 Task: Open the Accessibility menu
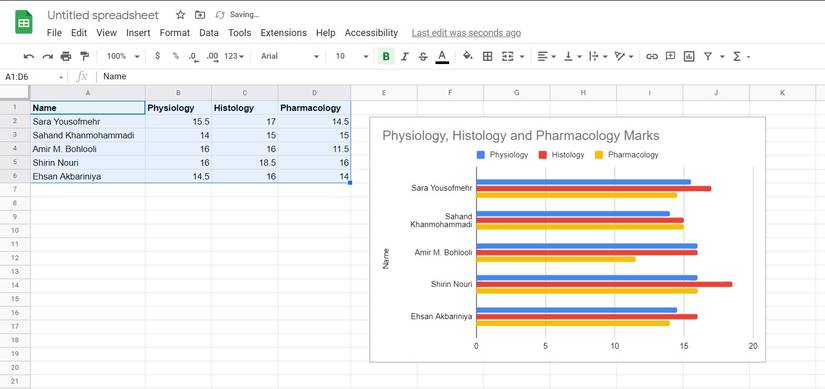[x=371, y=33]
